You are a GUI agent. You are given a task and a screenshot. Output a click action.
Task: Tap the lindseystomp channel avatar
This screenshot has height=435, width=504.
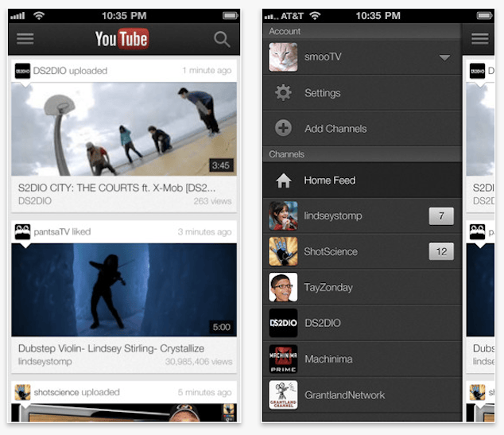(x=283, y=216)
